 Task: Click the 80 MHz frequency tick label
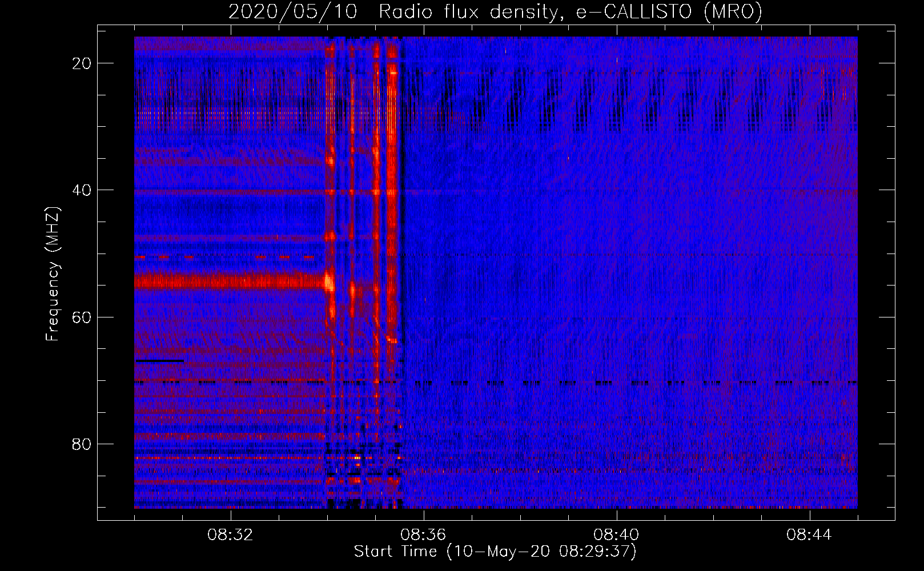[82, 444]
